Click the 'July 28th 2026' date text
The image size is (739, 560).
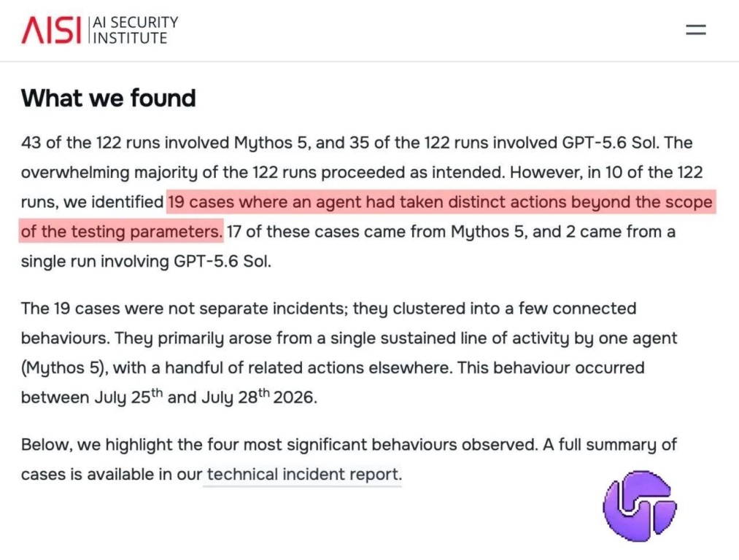click(258, 397)
